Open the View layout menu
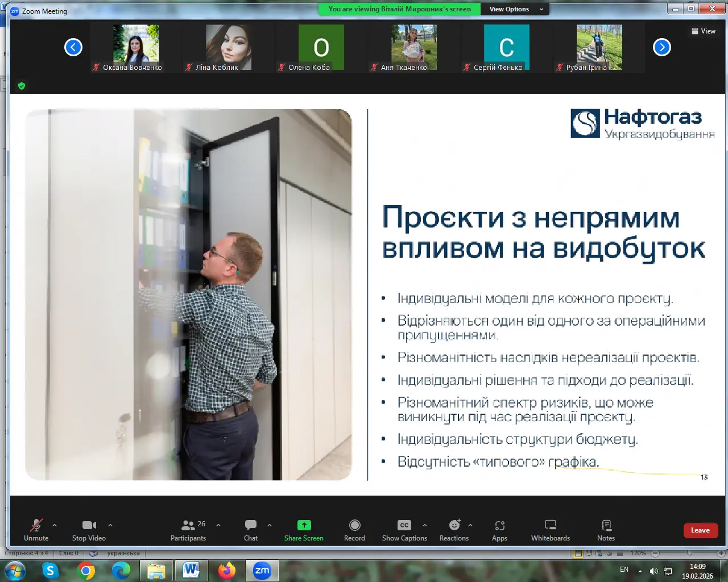The image size is (728, 582). pyautogui.click(x=703, y=31)
